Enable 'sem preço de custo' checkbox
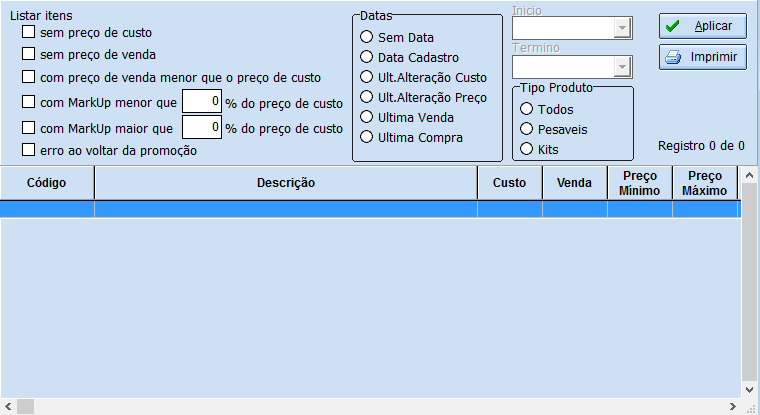 (x=29, y=32)
